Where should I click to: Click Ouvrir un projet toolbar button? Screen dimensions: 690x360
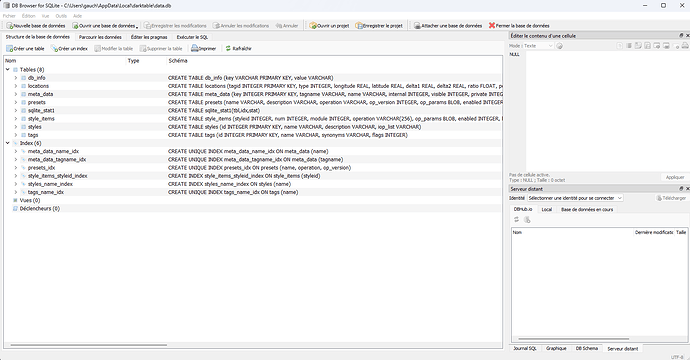pos(329,26)
